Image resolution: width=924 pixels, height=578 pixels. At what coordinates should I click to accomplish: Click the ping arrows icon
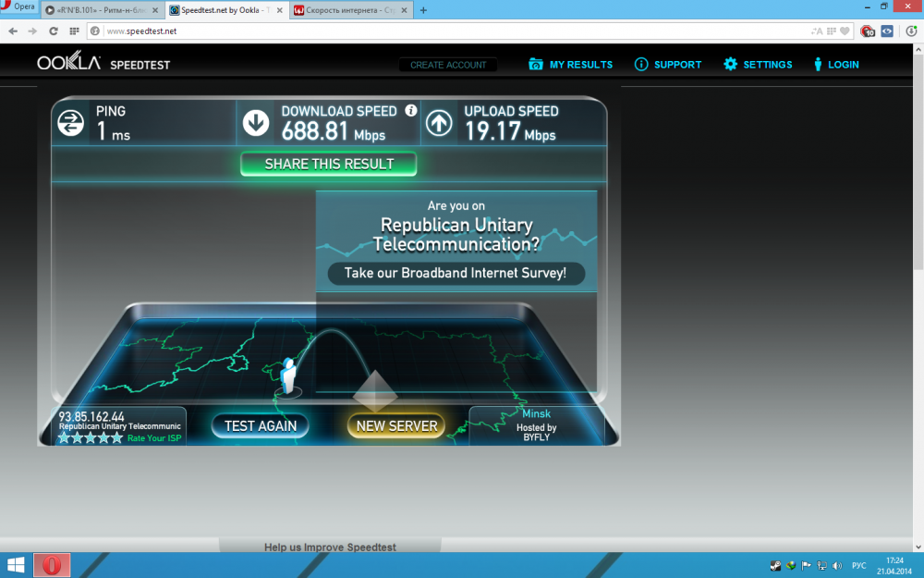coord(71,123)
